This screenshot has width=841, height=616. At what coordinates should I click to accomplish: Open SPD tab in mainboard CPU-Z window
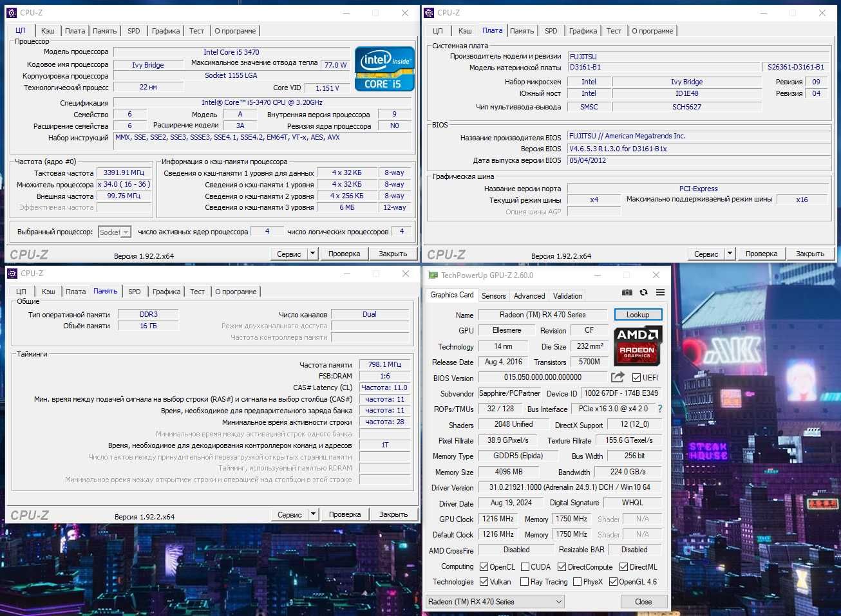click(551, 31)
